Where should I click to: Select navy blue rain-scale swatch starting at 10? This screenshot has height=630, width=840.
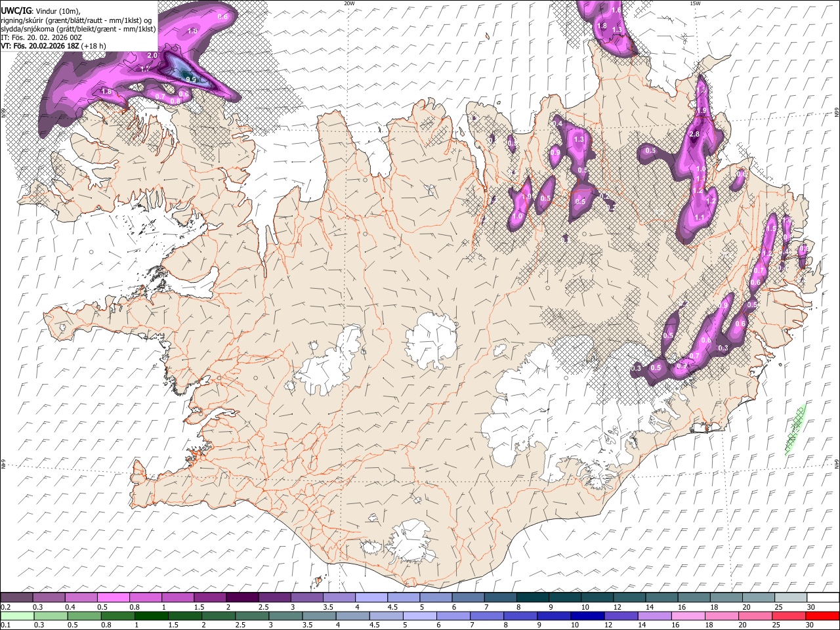tap(588, 616)
